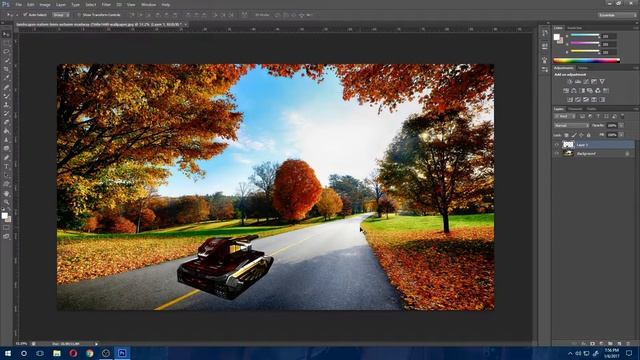The height and width of the screenshot is (360, 640).
Task: Select the Pen tool
Action: tap(6, 158)
